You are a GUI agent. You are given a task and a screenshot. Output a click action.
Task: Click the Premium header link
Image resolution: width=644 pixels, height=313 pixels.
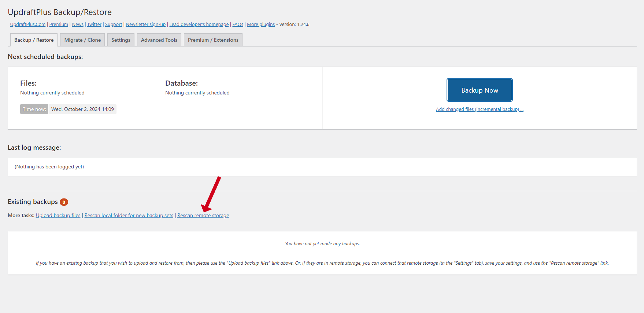point(59,25)
